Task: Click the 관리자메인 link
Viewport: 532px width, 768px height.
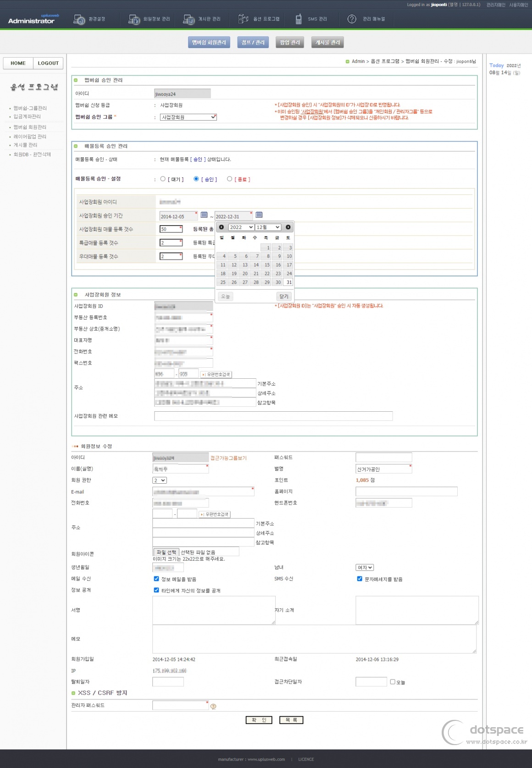Action: click(x=496, y=5)
